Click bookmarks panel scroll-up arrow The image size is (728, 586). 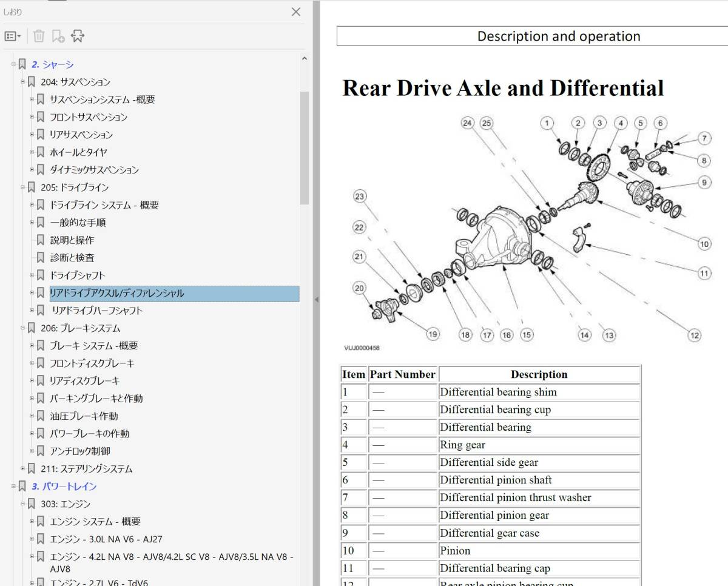(x=305, y=59)
